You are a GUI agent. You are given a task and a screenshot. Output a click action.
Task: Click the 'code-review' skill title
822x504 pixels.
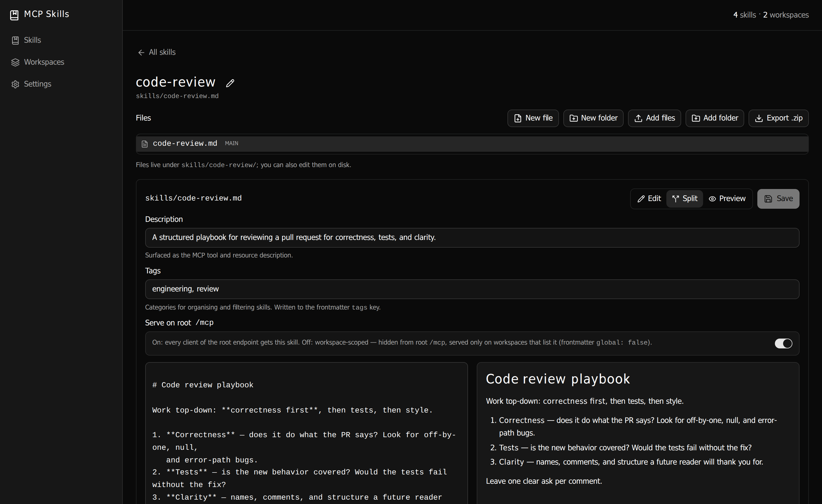[x=175, y=82]
